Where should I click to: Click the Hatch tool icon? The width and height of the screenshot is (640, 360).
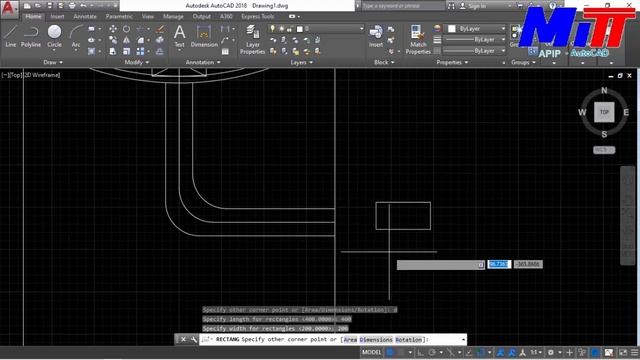[x=91, y=51]
